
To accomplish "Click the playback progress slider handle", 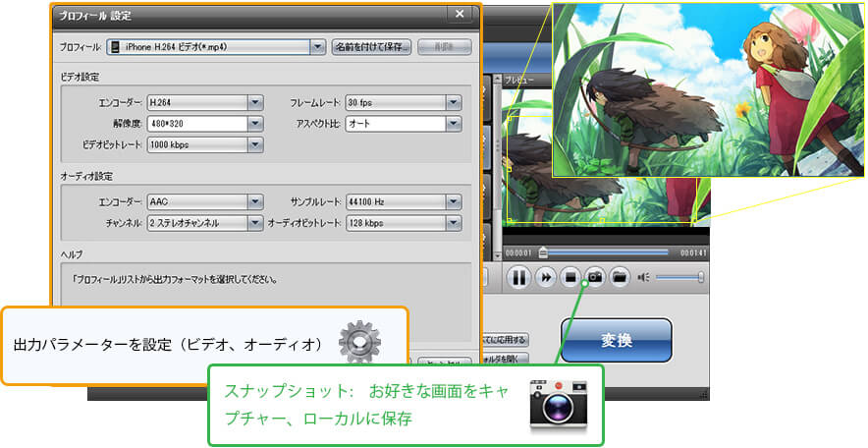I will [x=543, y=252].
